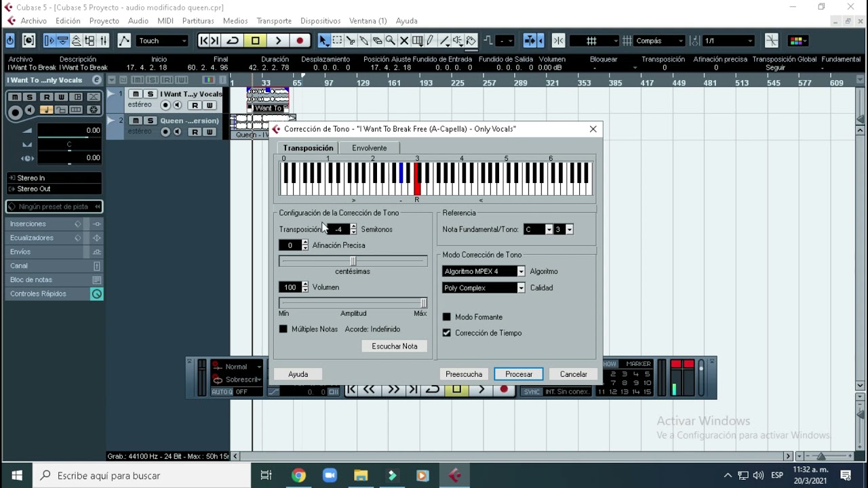Mute track 1 I Want T...y Vocals
The height and width of the screenshot is (488, 868).
pos(136,94)
